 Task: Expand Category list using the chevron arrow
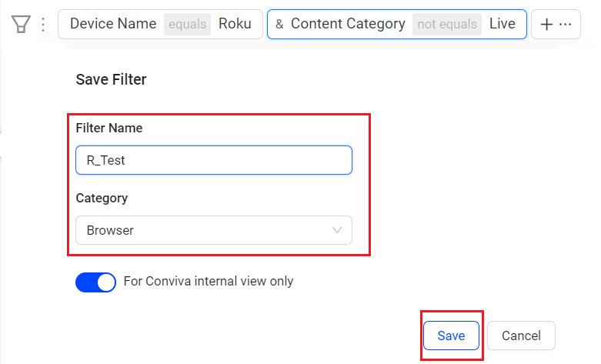point(337,230)
